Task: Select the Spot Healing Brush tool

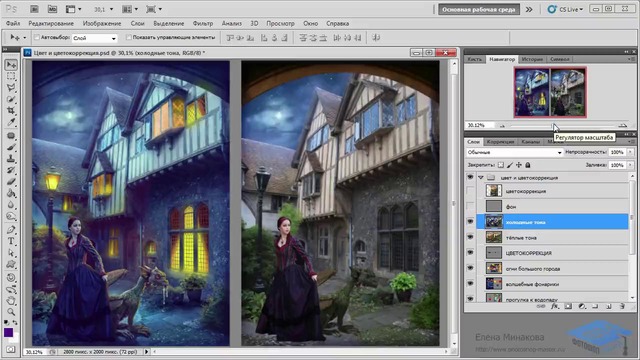Action: 11,136
